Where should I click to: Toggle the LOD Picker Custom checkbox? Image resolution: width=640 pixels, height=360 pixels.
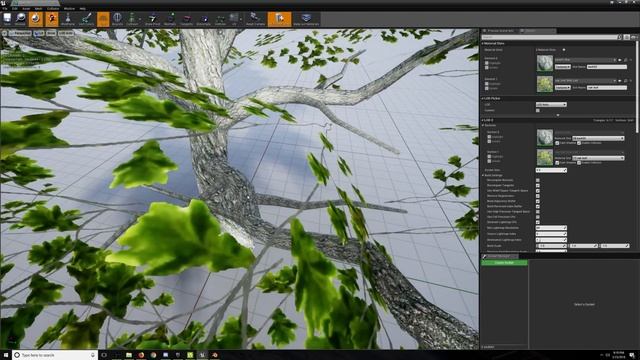click(x=538, y=110)
